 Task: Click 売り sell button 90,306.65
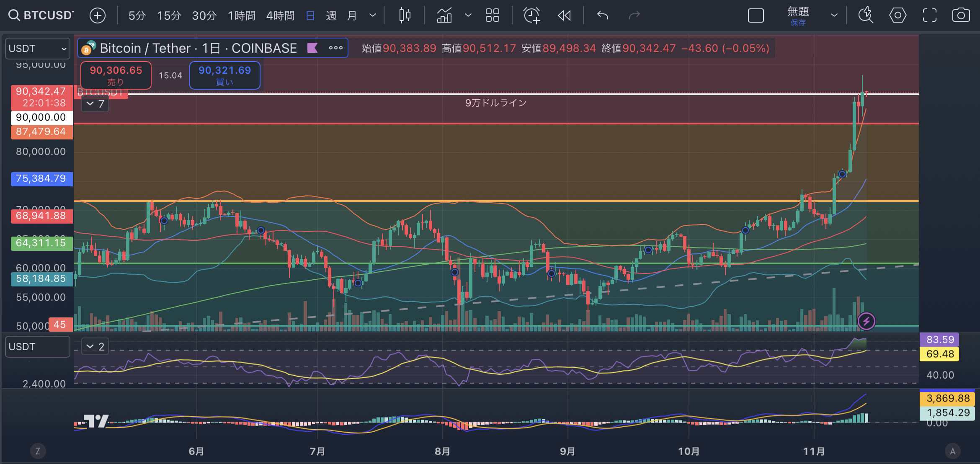tap(116, 75)
